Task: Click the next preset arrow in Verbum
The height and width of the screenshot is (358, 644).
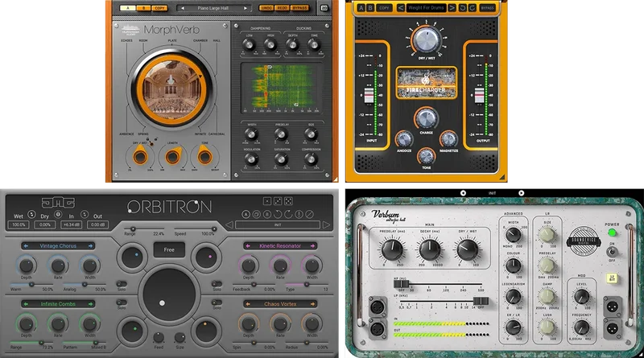Action: pyautogui.click(x=521, y=193)
